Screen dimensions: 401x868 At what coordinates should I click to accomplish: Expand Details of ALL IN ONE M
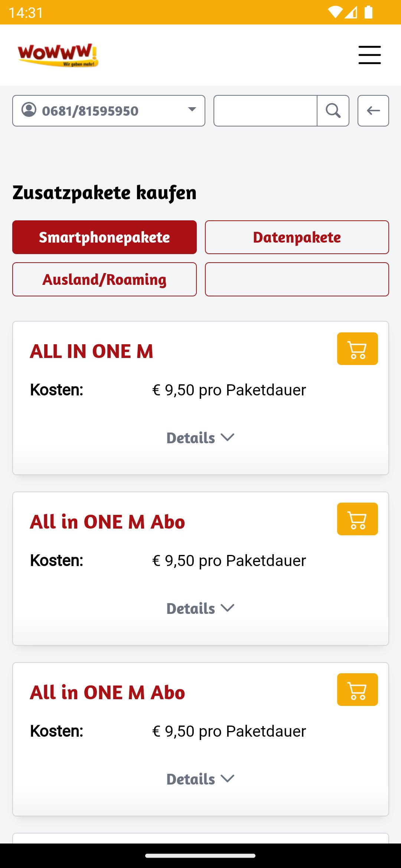click(x=200, y=438)
